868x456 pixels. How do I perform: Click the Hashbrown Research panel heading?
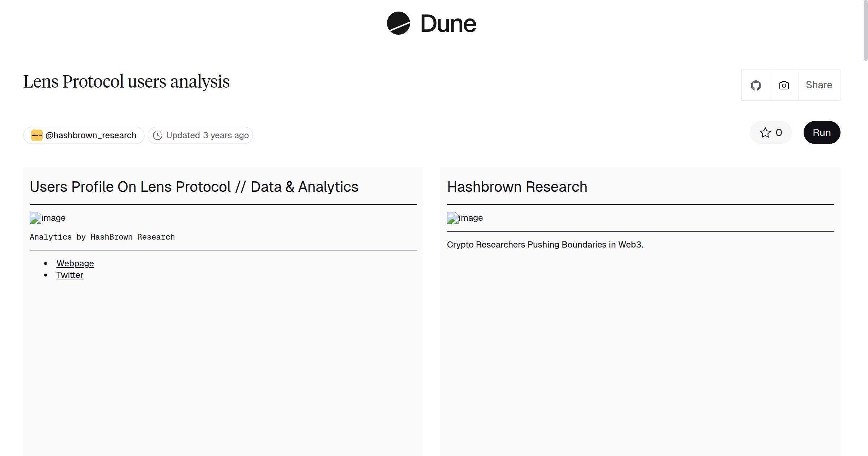pos(518,187)
